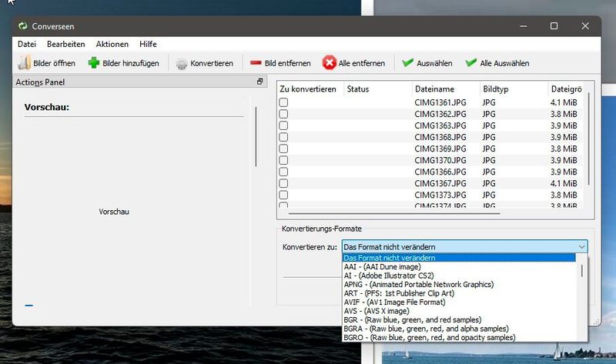Tick the checkbox for CIMG1373.JPG
Viewport: 616px width, 364px height.
(x=283, y=195)
